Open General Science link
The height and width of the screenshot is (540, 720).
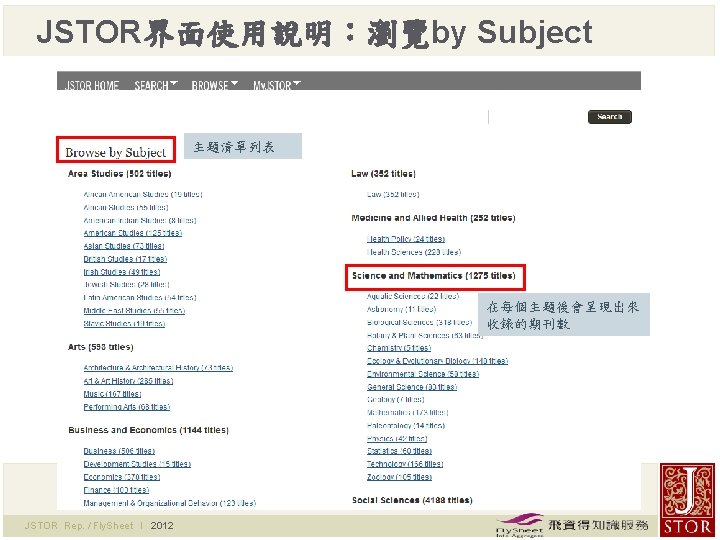pyautogui.click(x=411, y=387)
